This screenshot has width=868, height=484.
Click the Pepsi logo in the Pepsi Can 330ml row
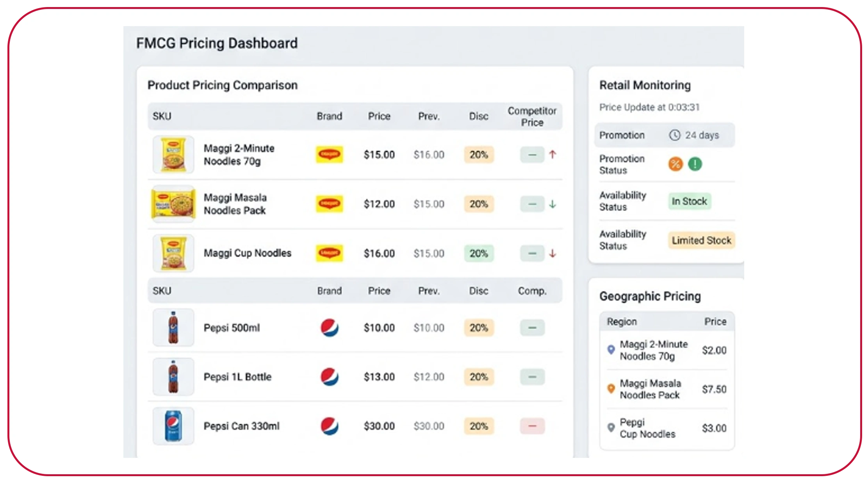tap(330, 426)
